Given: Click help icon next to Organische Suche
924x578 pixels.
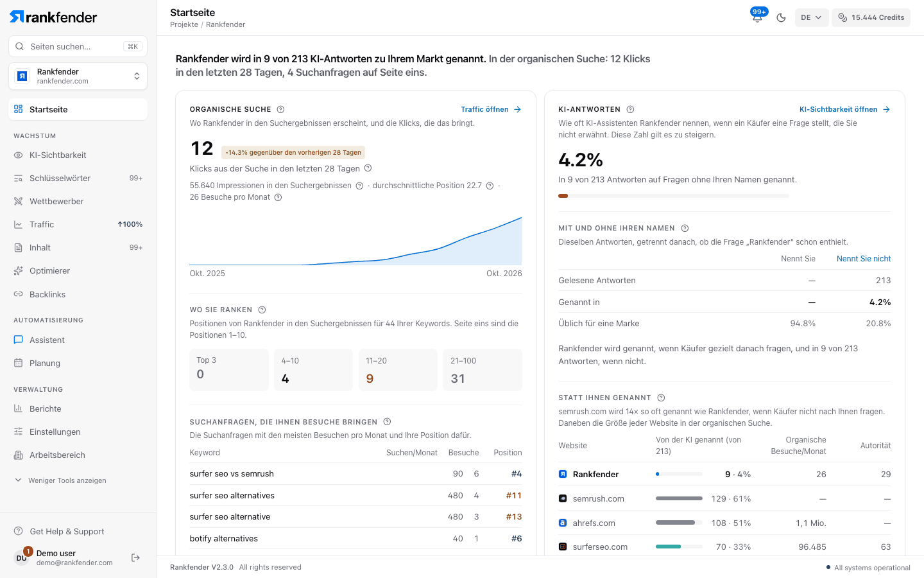Looking at the screenshot, I should pos(280,109).
